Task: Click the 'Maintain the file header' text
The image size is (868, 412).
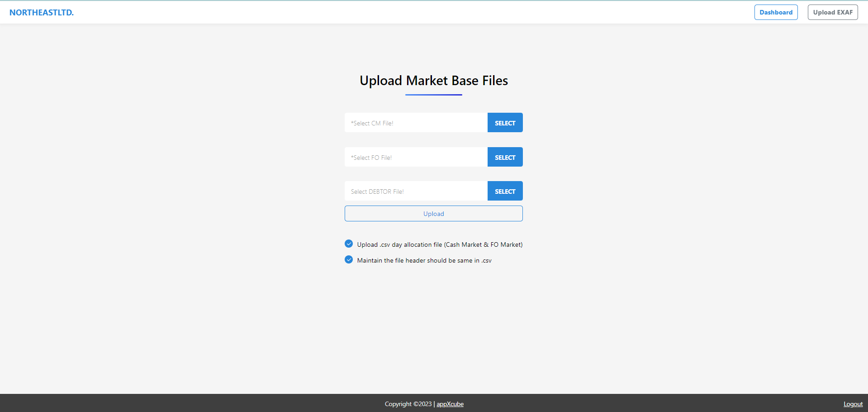Action: [x=424, y=260]
